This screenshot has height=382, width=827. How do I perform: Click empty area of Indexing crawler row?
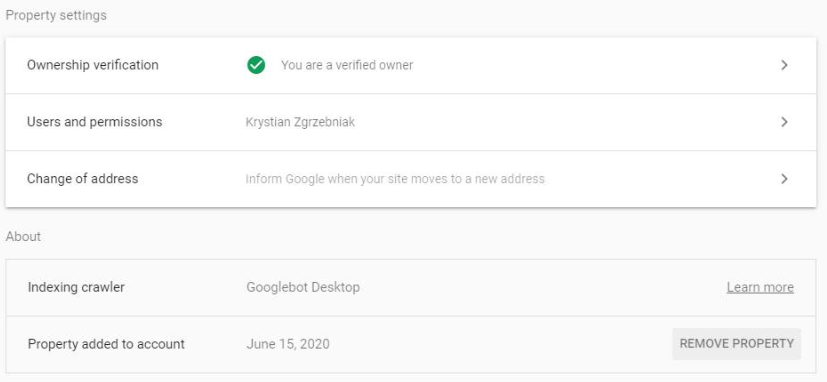click(527, 288)
